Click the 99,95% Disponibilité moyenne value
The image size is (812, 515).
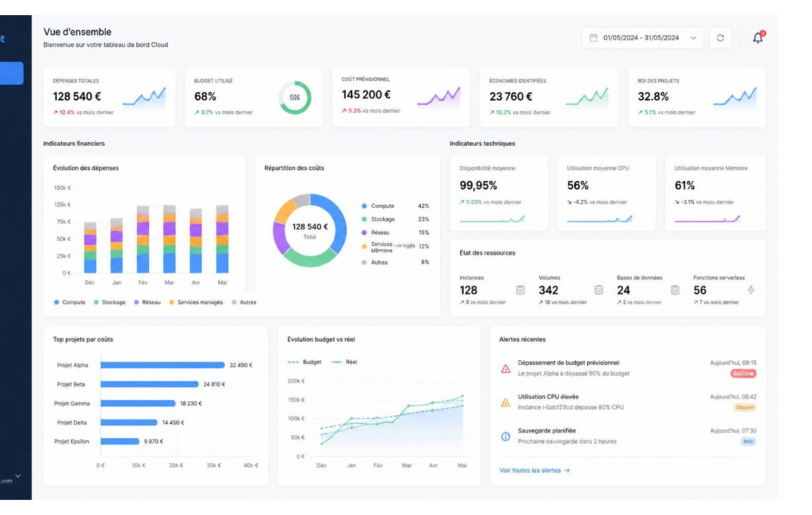pos(478,186)
